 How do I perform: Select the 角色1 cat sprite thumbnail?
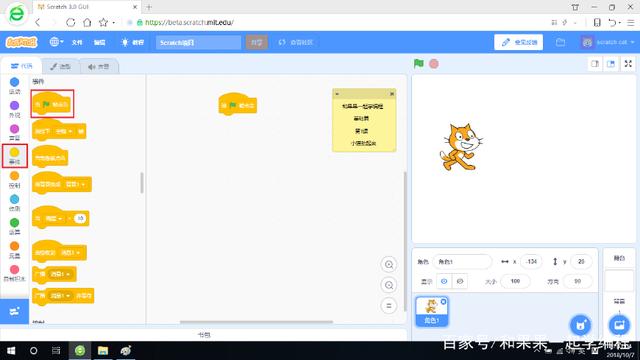[x=432, y=311]
